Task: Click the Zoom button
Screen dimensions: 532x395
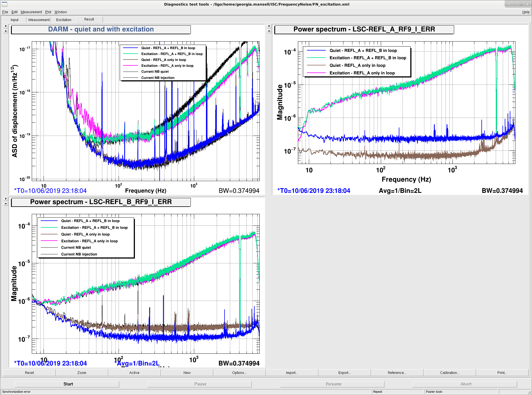Action: coord(82,373)
